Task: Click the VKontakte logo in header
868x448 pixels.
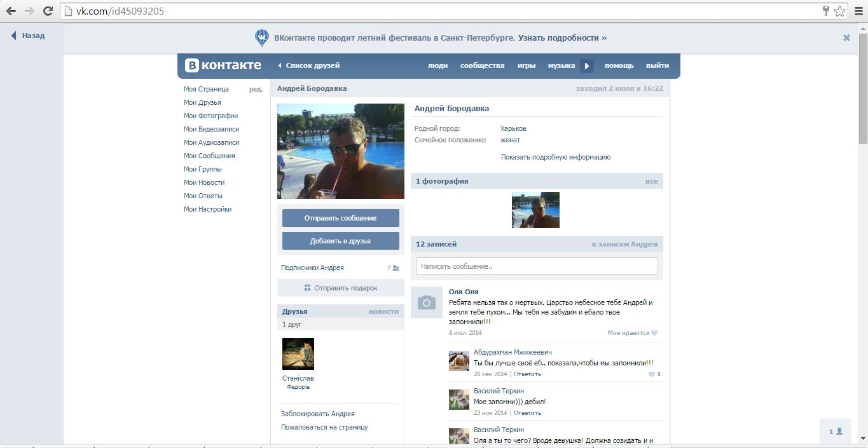Action: pos(223,65)
